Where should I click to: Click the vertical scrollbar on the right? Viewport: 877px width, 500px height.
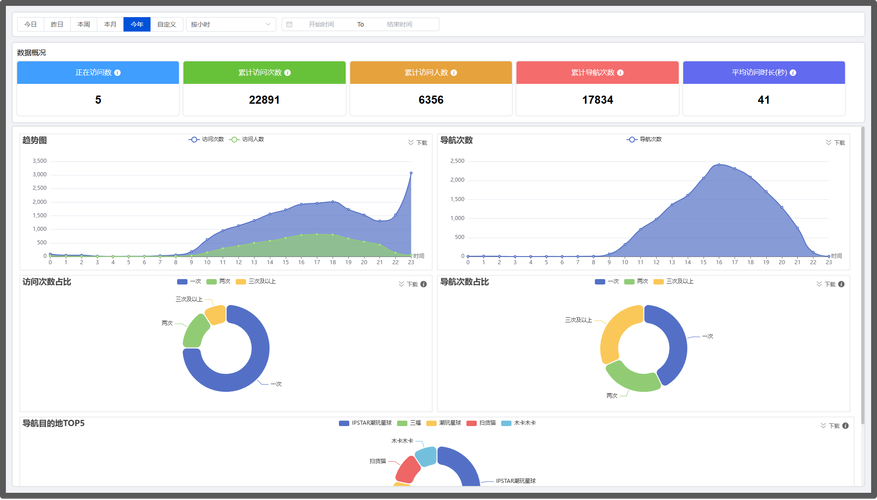(x=863, y=270)
